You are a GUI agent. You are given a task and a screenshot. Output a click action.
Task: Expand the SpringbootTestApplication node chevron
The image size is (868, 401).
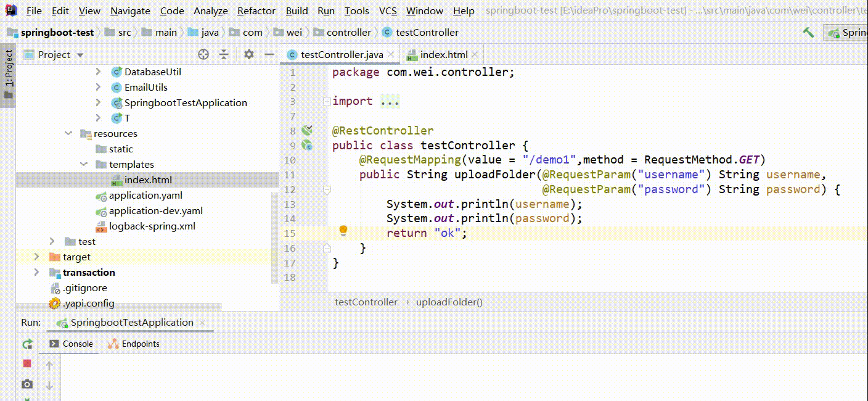98,102
